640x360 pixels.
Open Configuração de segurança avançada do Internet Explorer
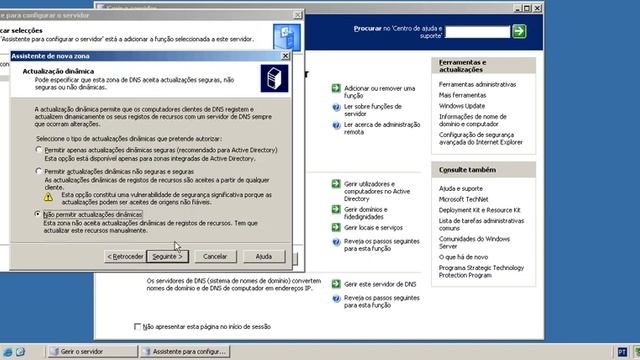(480, 138)
